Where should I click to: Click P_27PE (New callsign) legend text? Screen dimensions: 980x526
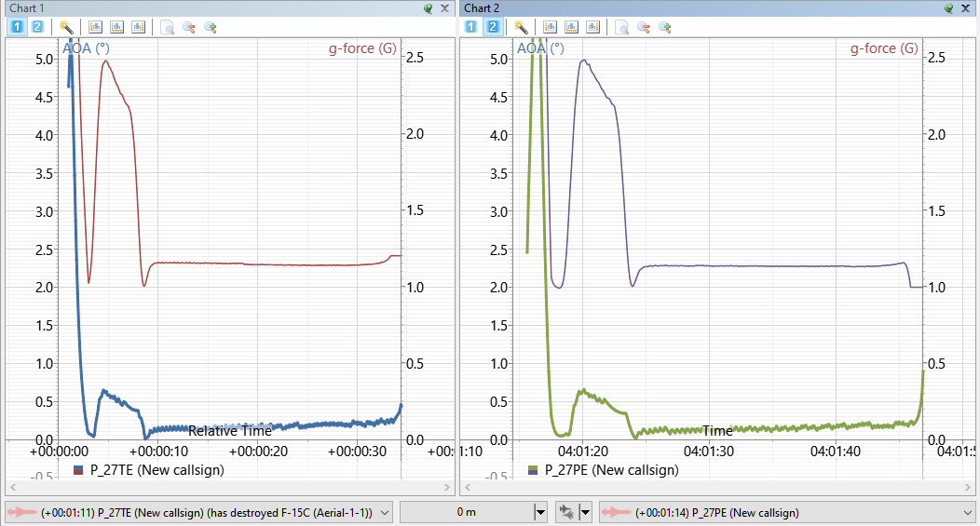click(x=611, y=470)
